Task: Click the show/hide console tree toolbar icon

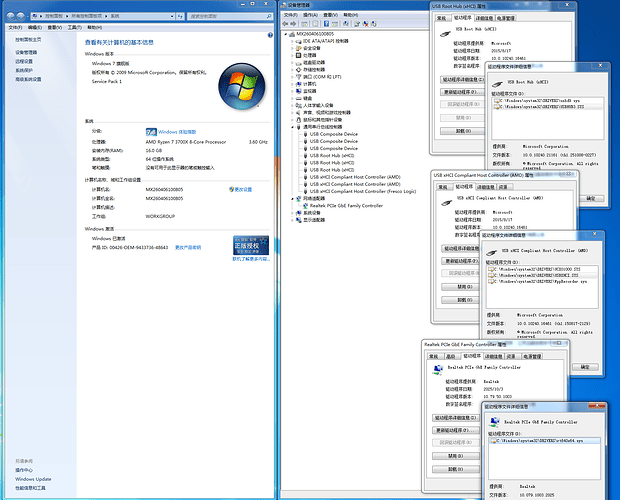Action: point(304,24)
